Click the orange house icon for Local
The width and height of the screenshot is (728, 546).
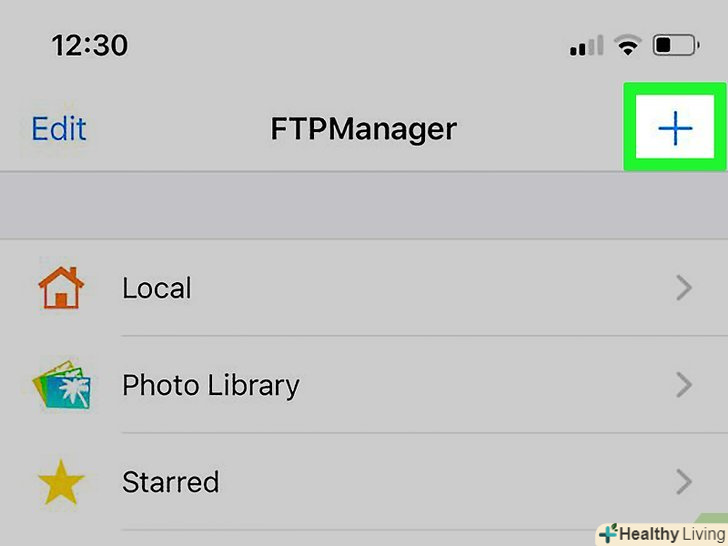click(61, 289)
